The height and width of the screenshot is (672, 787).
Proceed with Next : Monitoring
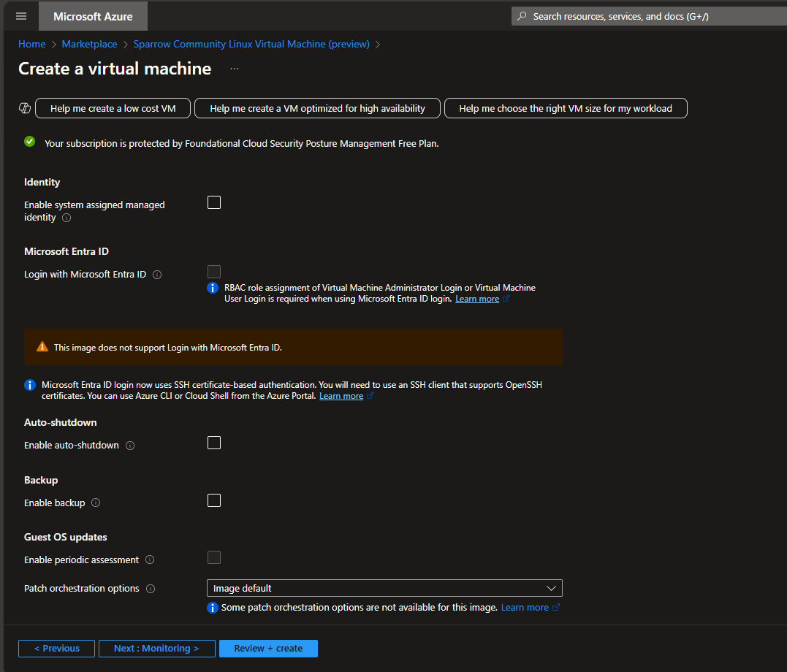(x=156, y=648)
